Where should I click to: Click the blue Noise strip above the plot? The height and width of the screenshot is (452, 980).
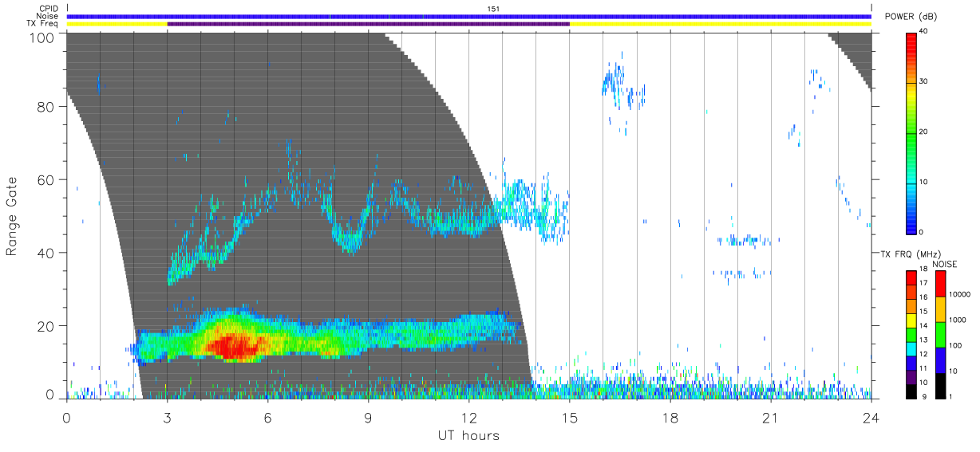[469, 16]
